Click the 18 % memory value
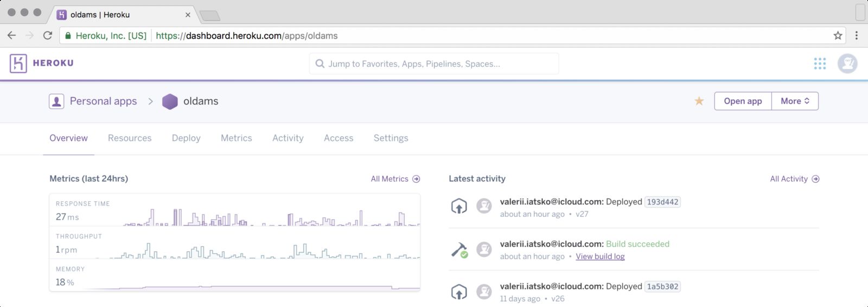Image resolution: width=868 pixels, height=307 pixels. pos(65,282)
